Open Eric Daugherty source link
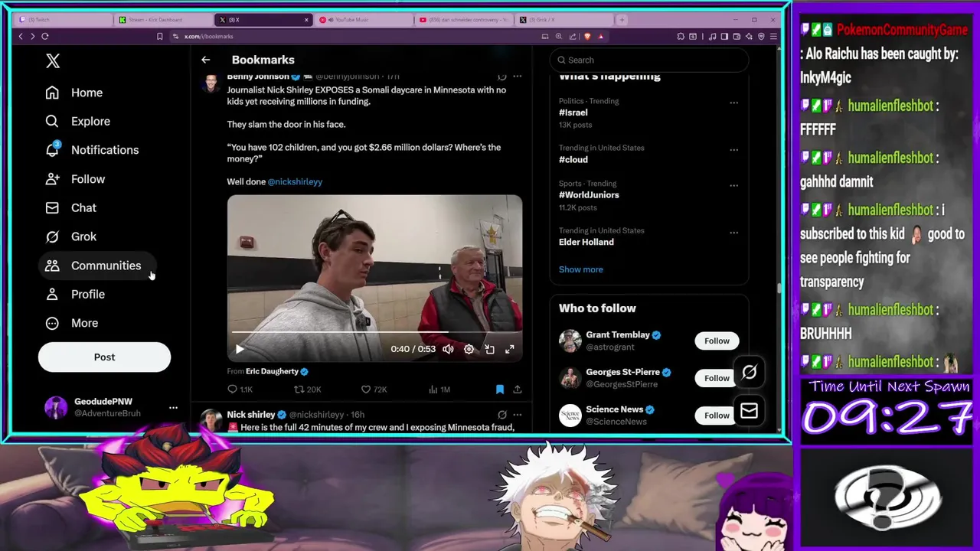Screen dimensions: 980x551 click(x=272, y=371)
